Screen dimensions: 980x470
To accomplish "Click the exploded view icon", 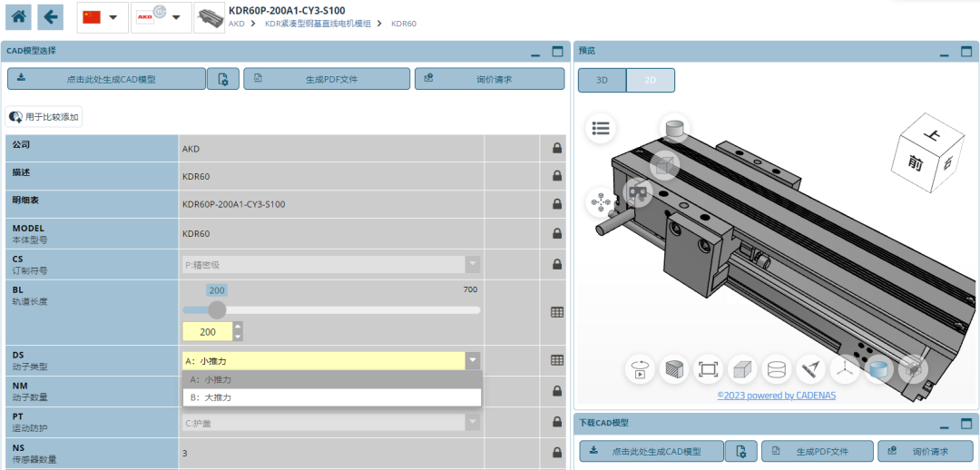I will pos(601,202).
